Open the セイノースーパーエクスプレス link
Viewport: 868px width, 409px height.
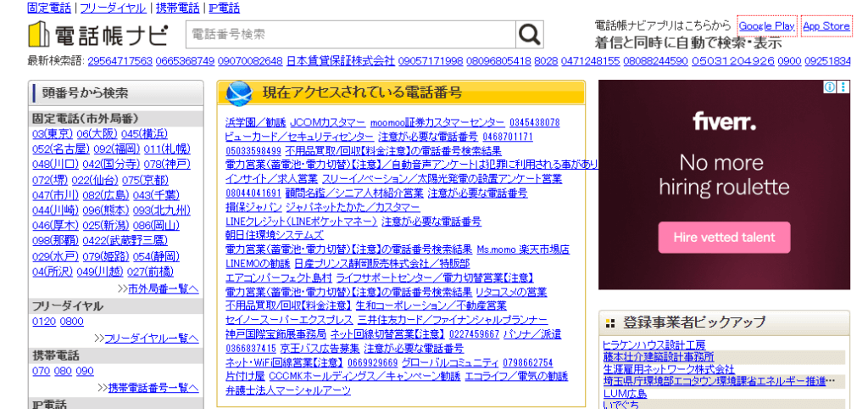click(x=289, y=320)
